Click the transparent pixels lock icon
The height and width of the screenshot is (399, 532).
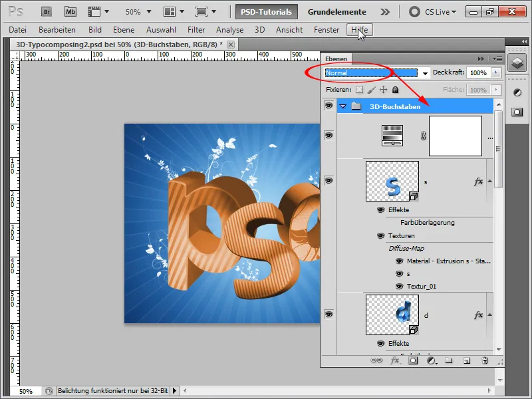coord(359,90)
